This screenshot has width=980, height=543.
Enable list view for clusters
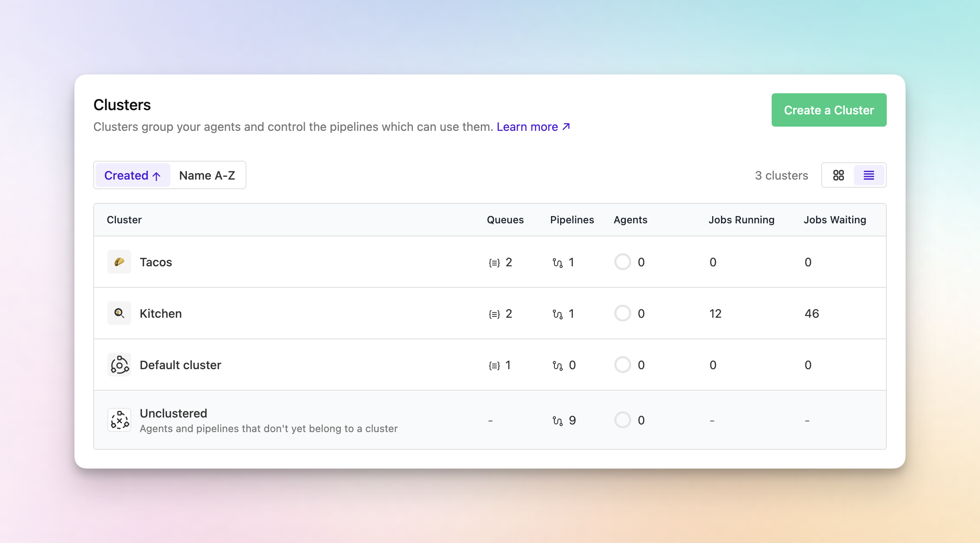869,175
